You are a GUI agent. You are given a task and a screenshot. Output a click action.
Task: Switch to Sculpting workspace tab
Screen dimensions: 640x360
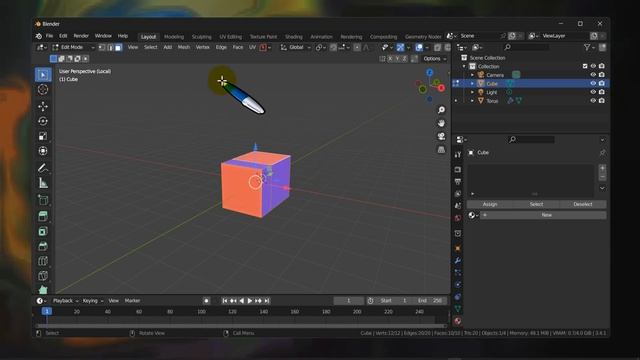point(202,37)
